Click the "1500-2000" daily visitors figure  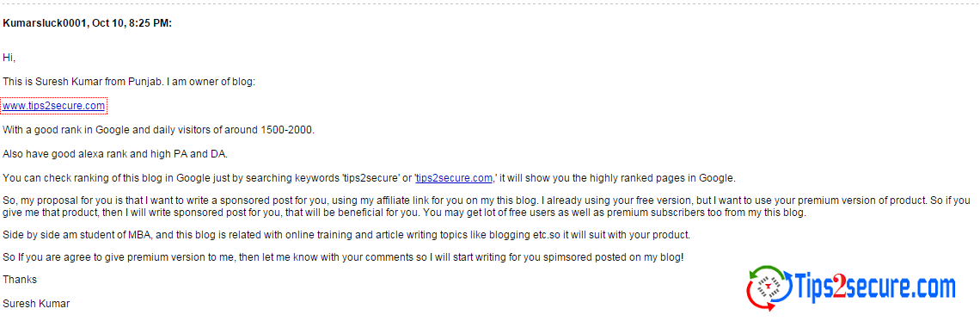tap(290, 130)
